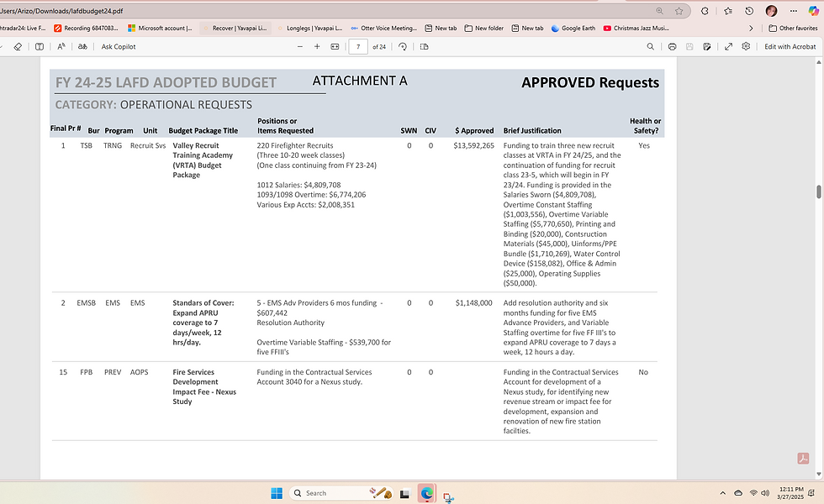Click "220 Firefighter Recruits" text
The height and width of the screenshot is (504, 824).
coord(295,146)
